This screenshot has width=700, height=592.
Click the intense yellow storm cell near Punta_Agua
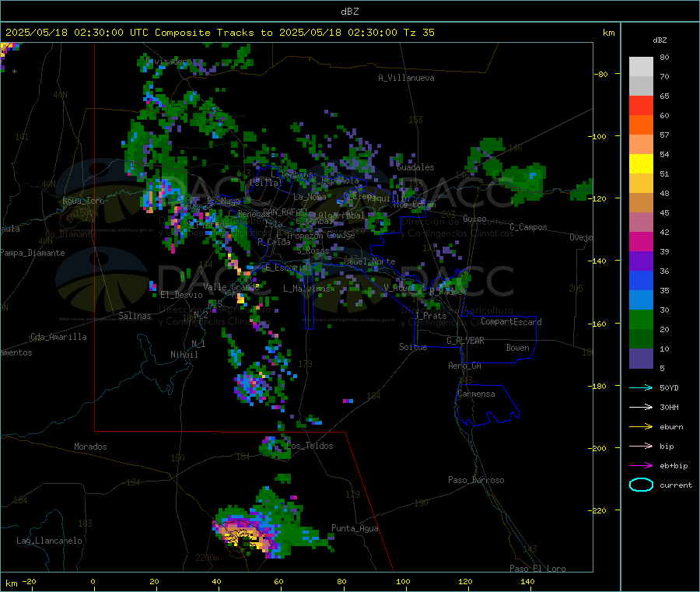[x=243, y=537]
